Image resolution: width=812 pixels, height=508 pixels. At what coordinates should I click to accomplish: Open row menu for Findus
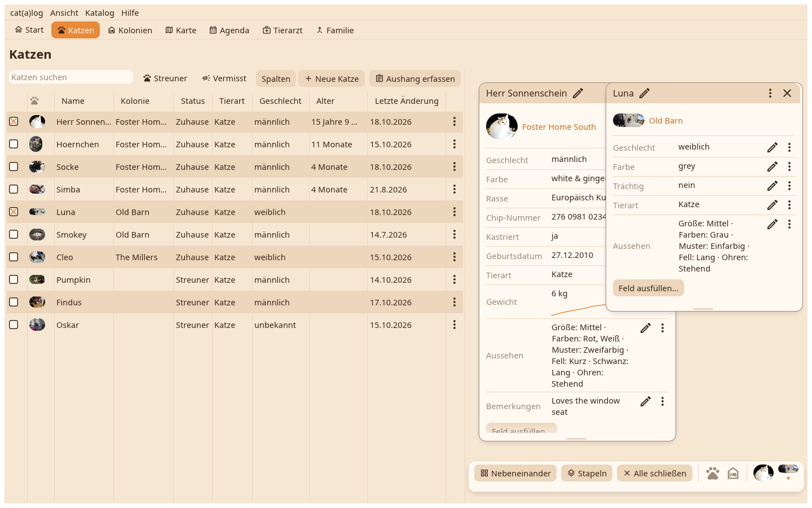454,302
